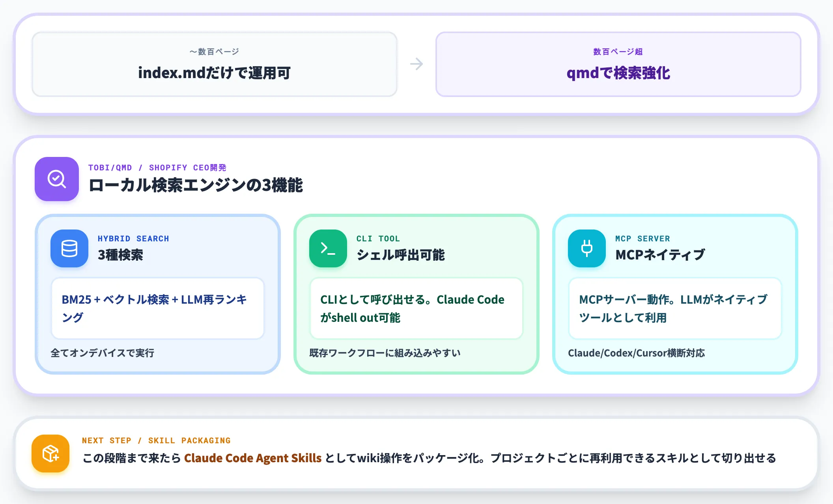Click the 'MCPサーバー動作' description box

675,308
